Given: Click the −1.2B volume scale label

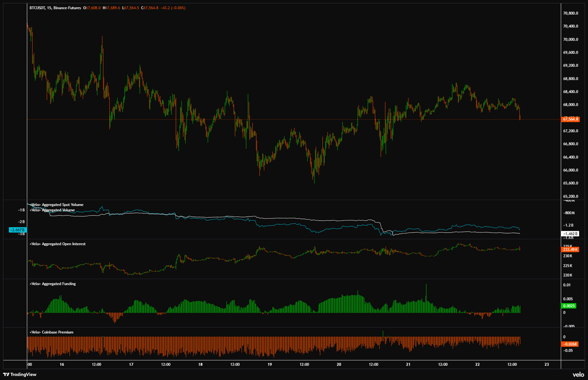Looking at the screenshot, I should pyautogui.click(x=568, y=225).
